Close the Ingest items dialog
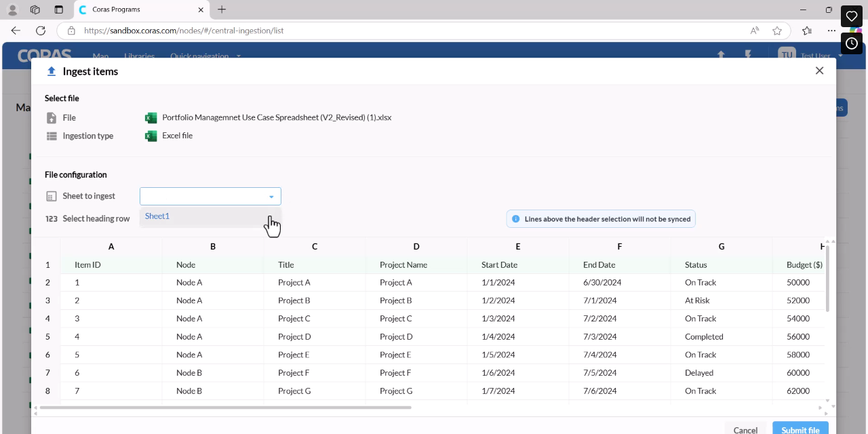Image resolution: width=868 pixels, height=434 pixels. click(819, 71)
